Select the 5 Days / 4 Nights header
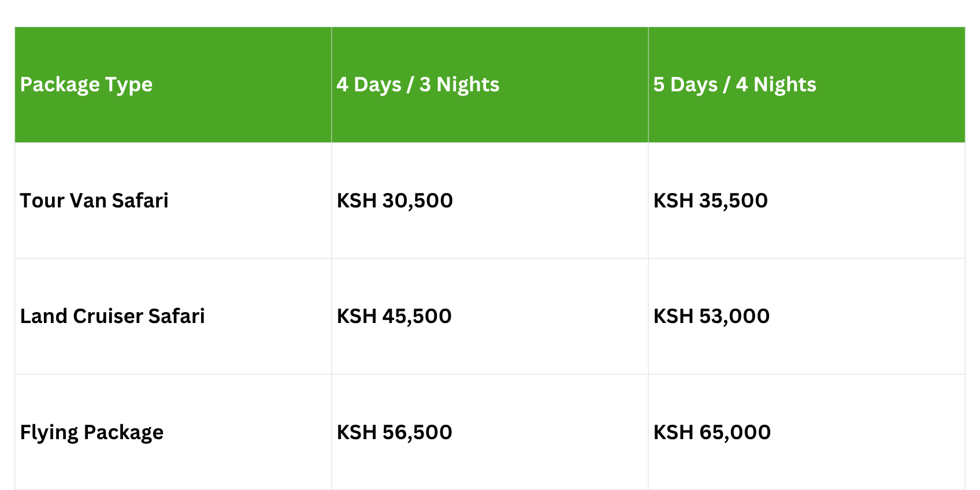980x490 pixels. tap(734, 84)
